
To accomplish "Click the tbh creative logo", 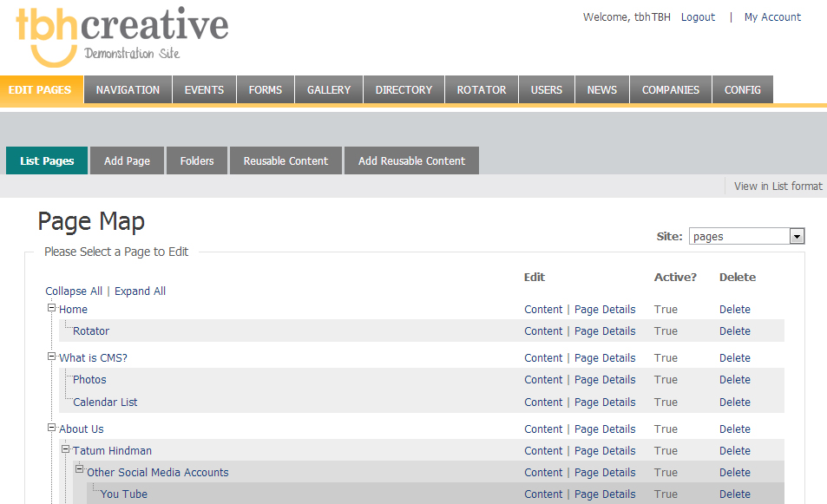I will (121, 35).
